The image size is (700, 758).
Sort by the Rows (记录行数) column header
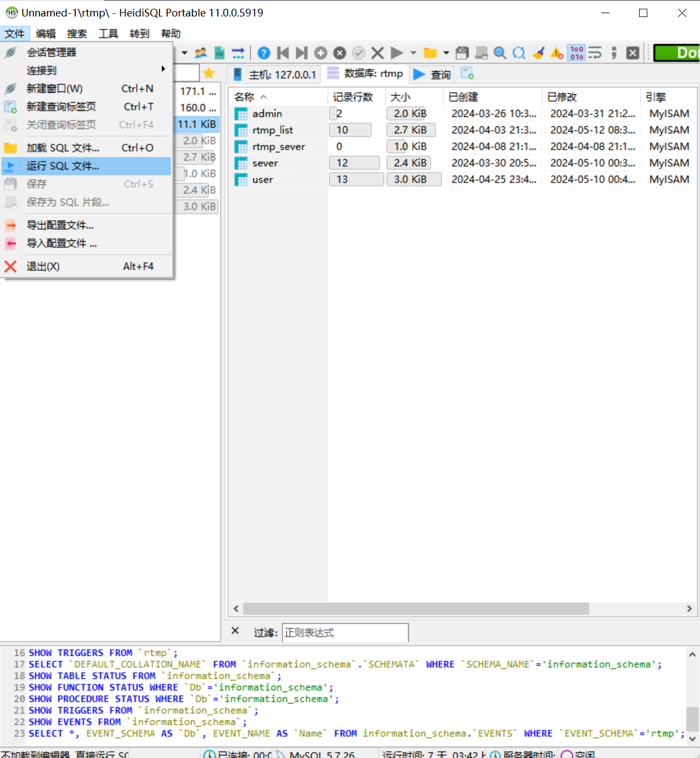(357, 97)
